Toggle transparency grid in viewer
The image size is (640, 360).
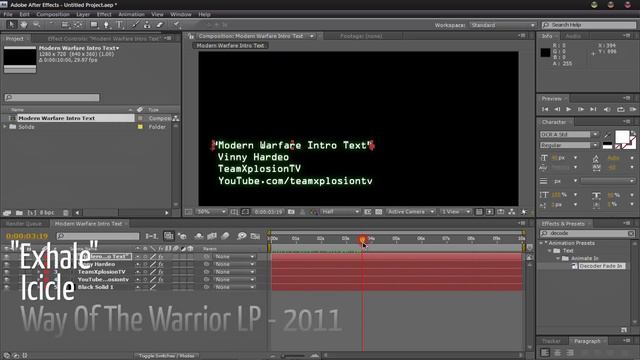pos(379,212)
